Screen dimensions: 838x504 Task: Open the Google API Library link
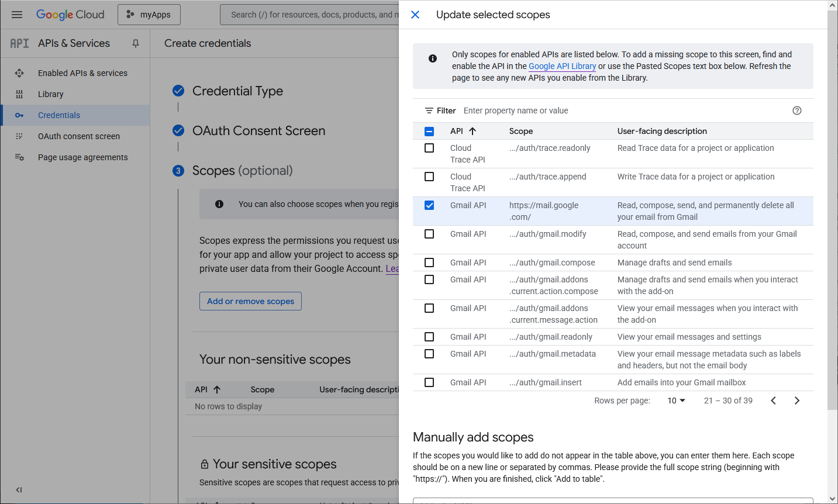pos(562,66)
